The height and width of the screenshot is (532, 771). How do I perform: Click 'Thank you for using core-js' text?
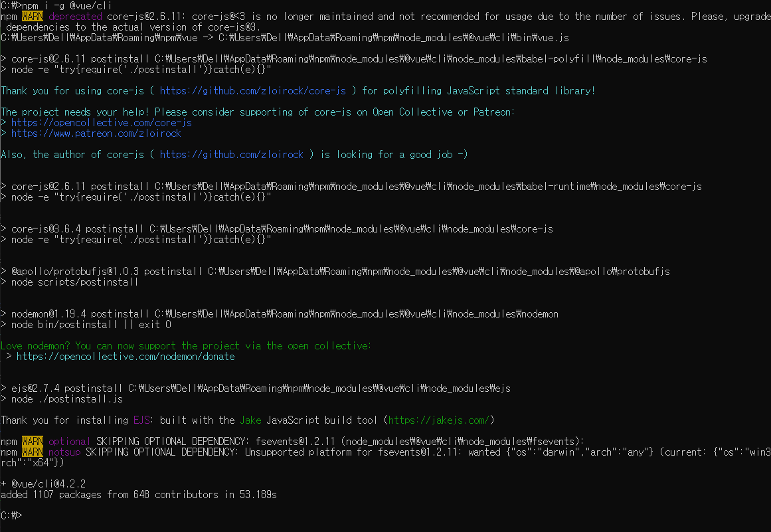click(x=73, y=90)
